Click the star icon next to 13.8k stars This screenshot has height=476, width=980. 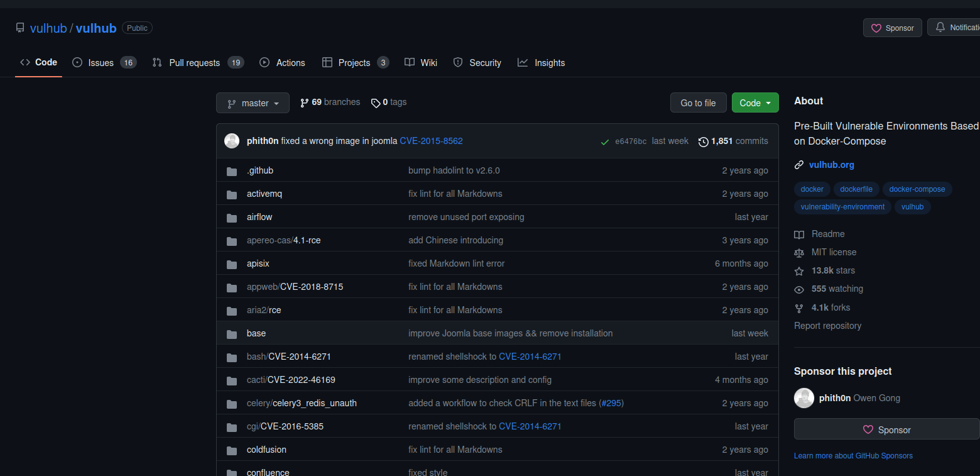[x=799, y=271]
